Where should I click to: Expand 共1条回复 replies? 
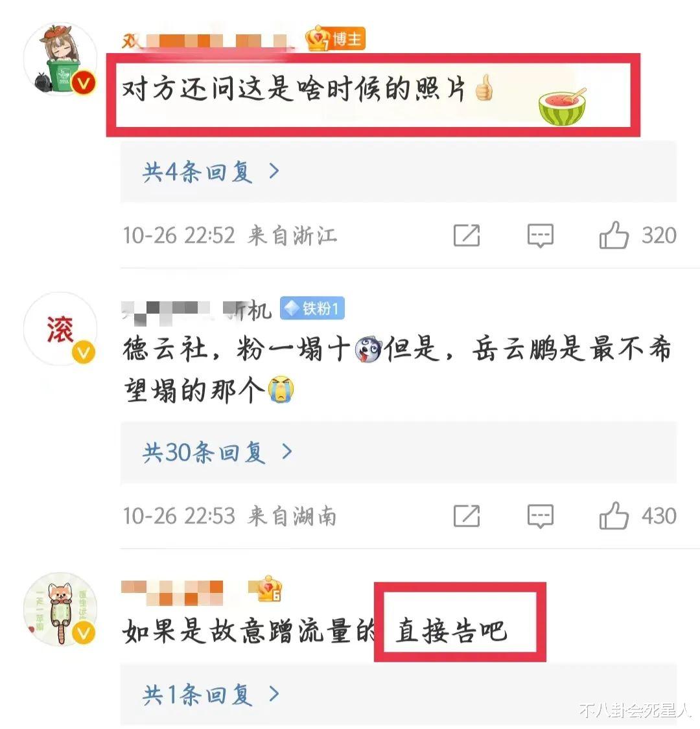coord(211,695)
